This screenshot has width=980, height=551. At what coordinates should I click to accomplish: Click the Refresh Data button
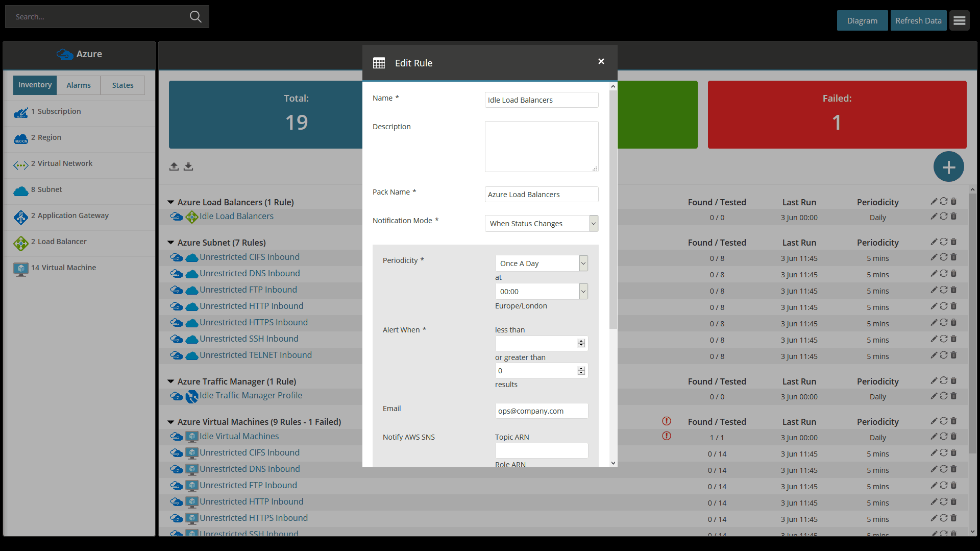[x=918, y=21]
